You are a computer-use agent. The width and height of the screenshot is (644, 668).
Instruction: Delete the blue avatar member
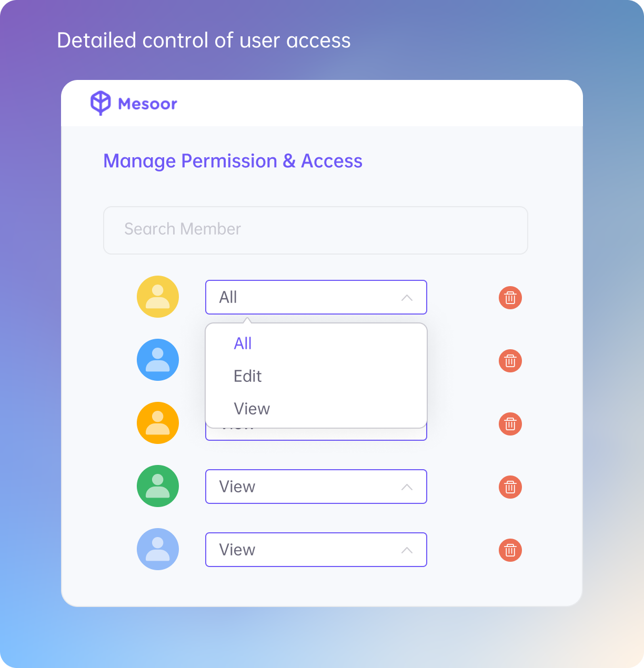pyautogui.click(x=510, y=361)
